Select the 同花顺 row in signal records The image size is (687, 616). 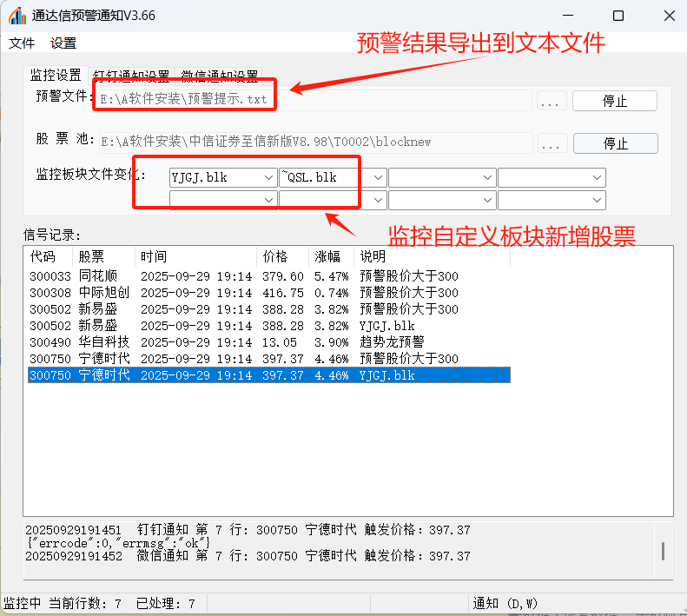pyautogui.click(x=261, y=276)
